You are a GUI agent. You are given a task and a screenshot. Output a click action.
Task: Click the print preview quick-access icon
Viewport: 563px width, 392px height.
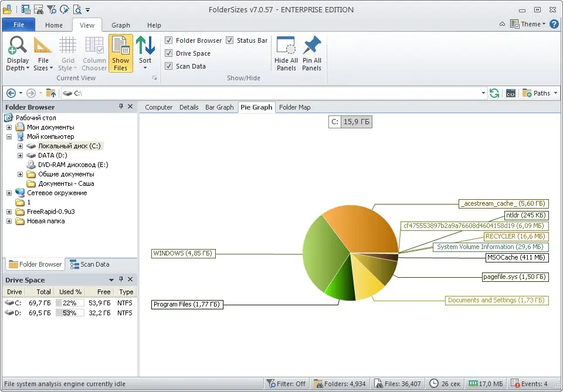pos(77,9)
